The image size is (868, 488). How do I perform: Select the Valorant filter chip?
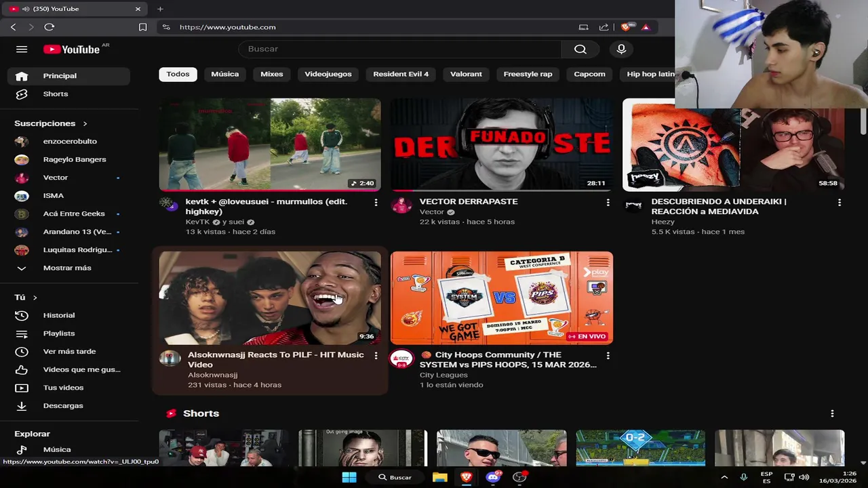[466, 74]
